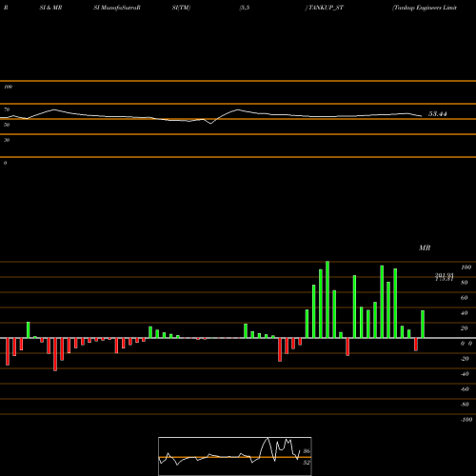Click the 50 label on the RSI axis
This screenshot has width=476, height=476.
pyautogui.click(x=7, y=125)
